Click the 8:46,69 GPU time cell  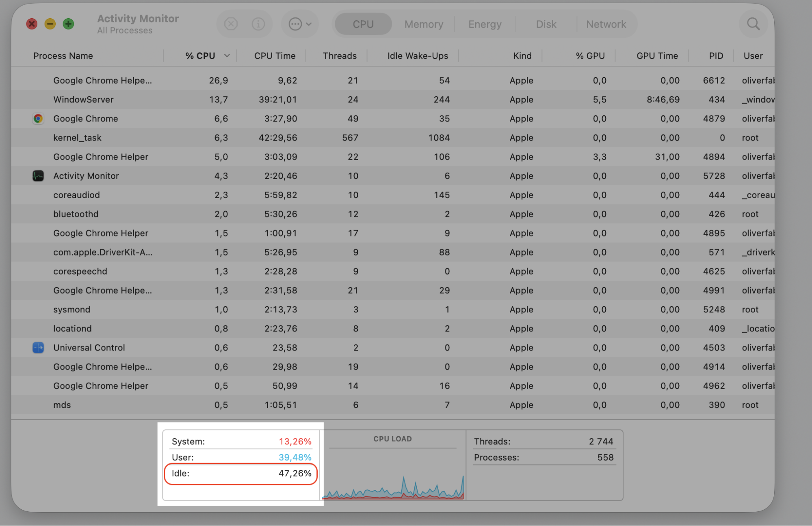663,100
